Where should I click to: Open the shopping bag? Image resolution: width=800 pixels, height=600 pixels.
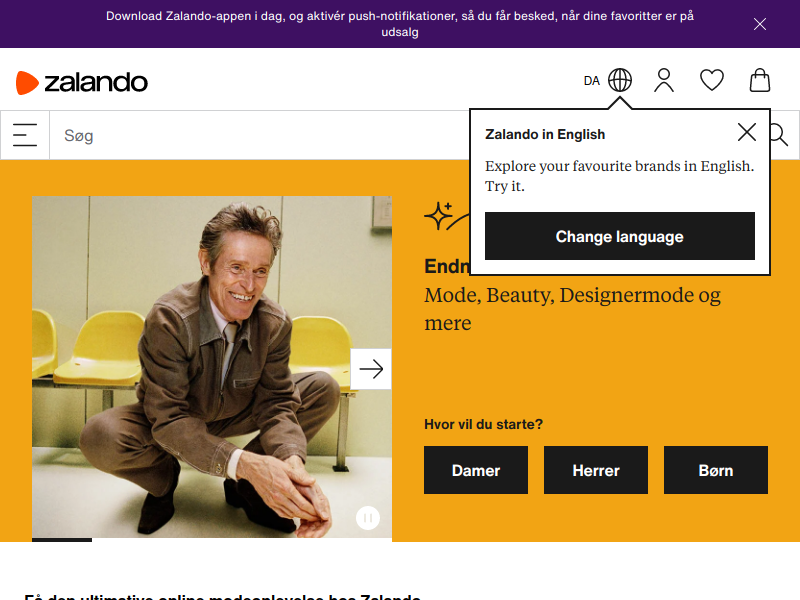760,80
